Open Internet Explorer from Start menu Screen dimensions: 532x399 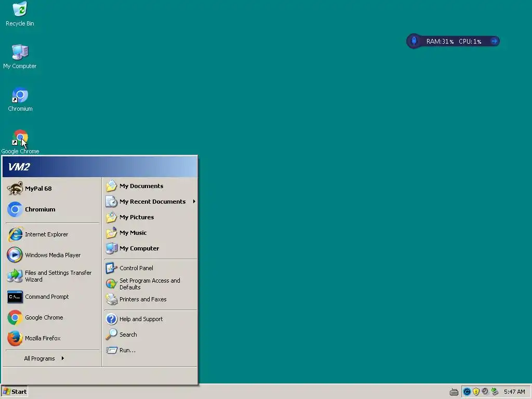[52, 234]
